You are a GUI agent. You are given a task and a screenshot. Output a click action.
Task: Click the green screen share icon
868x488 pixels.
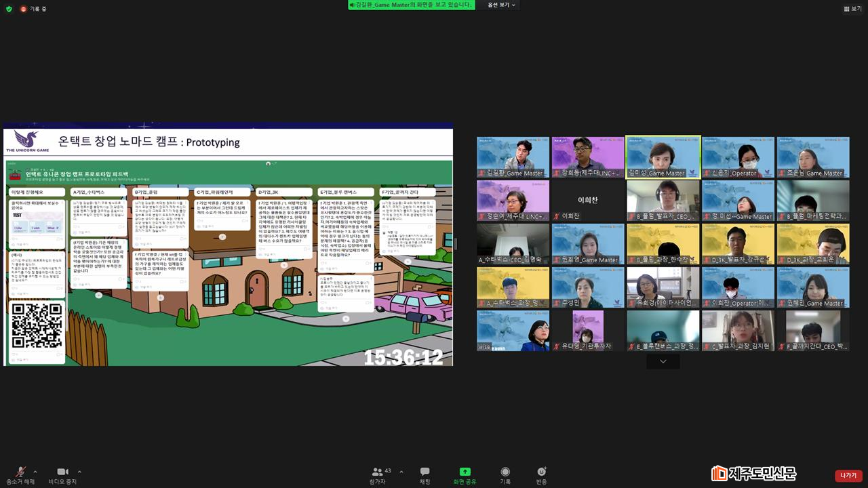click(x=465, y=472)
